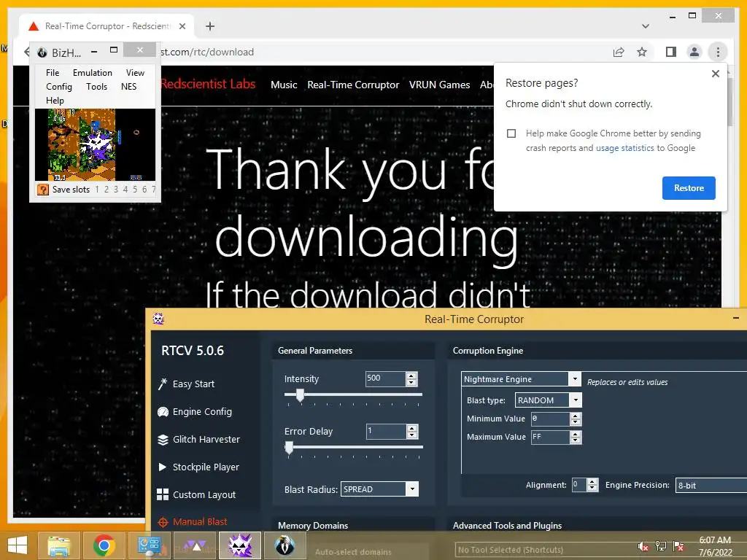Open Easy Start in RTCV sidebar
Viewport: 747px width, 560px height.
point(187,384)
